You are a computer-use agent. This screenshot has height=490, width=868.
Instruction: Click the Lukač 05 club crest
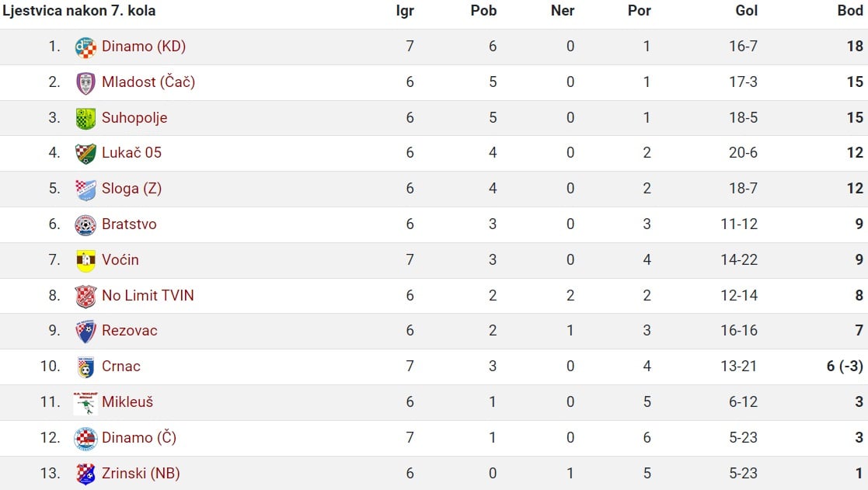pos(85,154)
